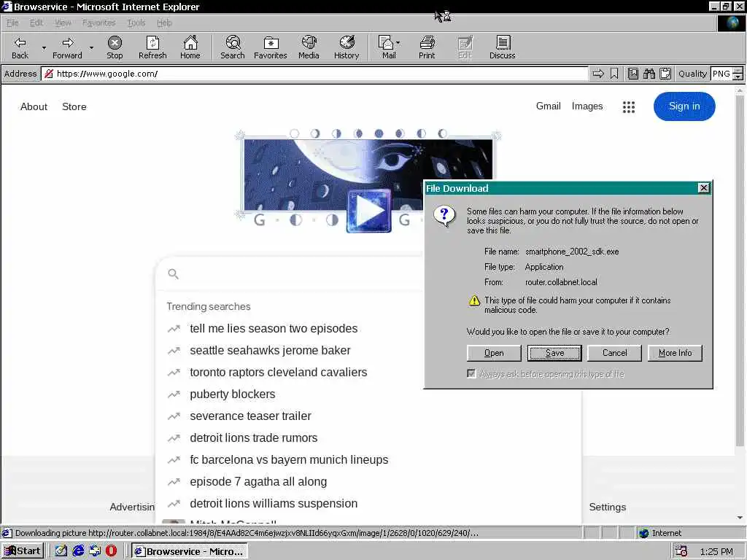
Task: Click the clipboard icon beside Quality
Action: pos(665,74)
